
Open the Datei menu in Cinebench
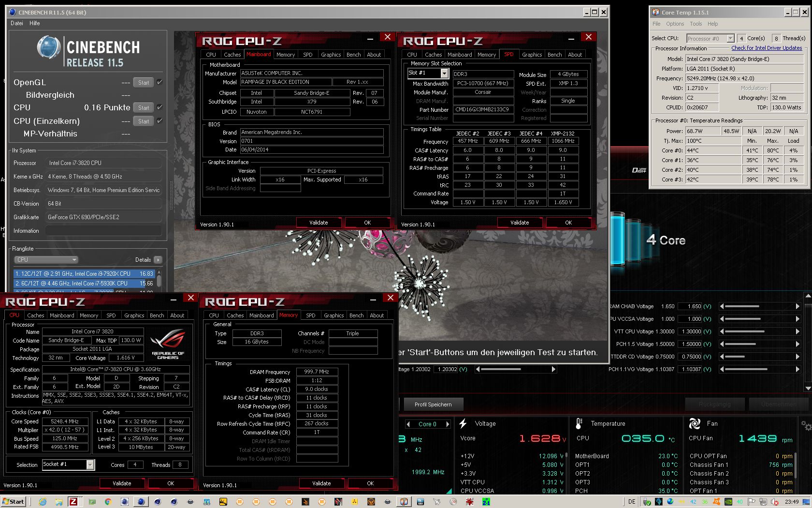(17, 23)
